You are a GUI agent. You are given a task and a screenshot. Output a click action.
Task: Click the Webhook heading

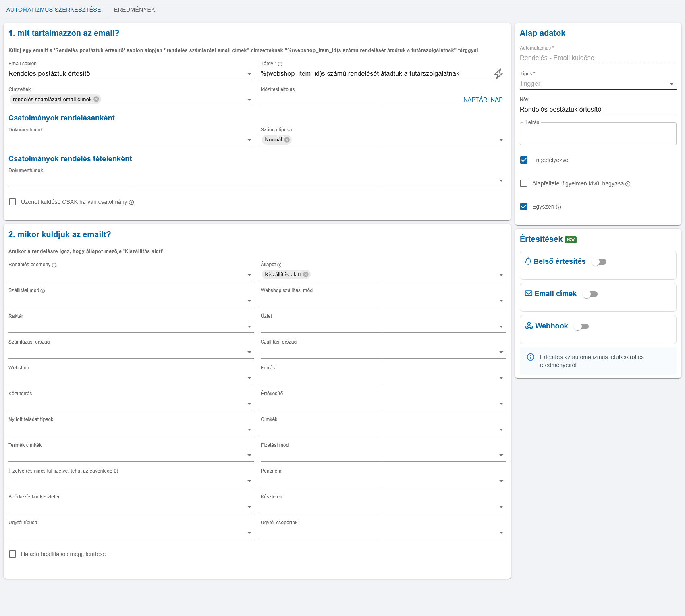[x=551, y=326]
